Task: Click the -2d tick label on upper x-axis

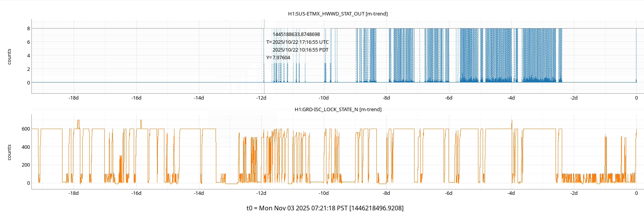Action: click(574, 98)
